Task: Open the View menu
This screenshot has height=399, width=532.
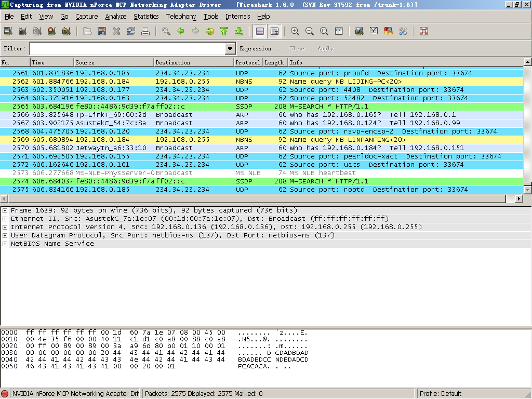Action: click(46, 16)
